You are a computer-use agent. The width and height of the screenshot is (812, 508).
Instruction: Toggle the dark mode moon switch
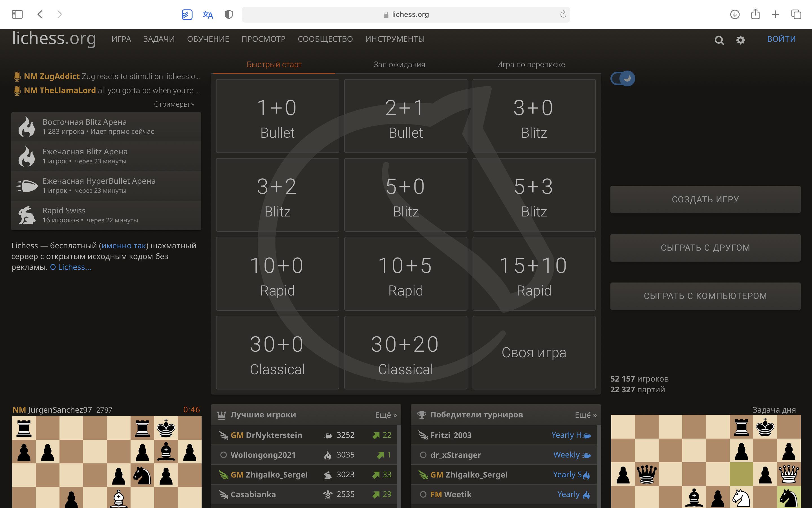[623, 79]
